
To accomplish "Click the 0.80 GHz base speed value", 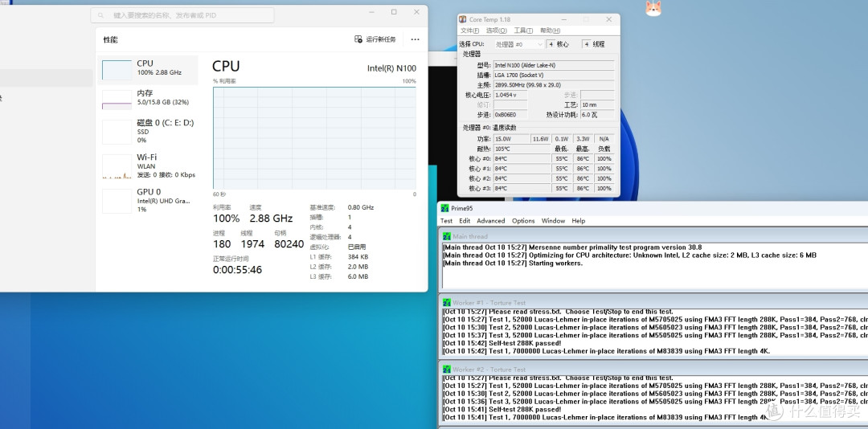I will tap(361, 207).
